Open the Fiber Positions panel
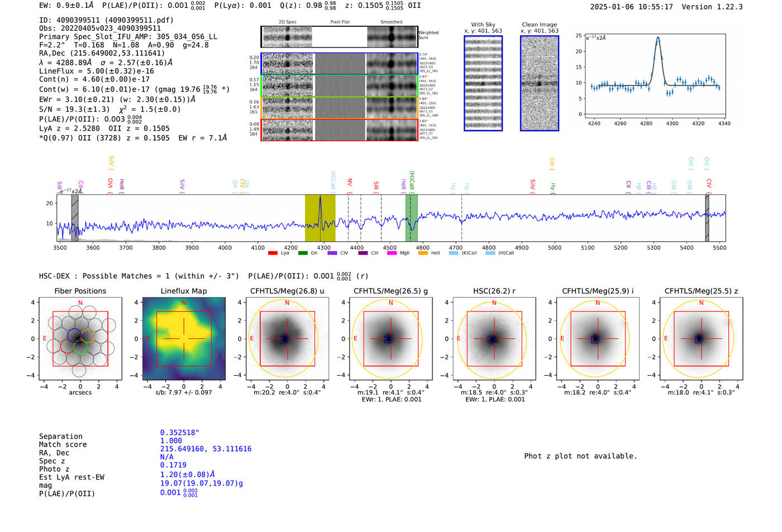Viewport: 782px width, 532px height. 80,338
